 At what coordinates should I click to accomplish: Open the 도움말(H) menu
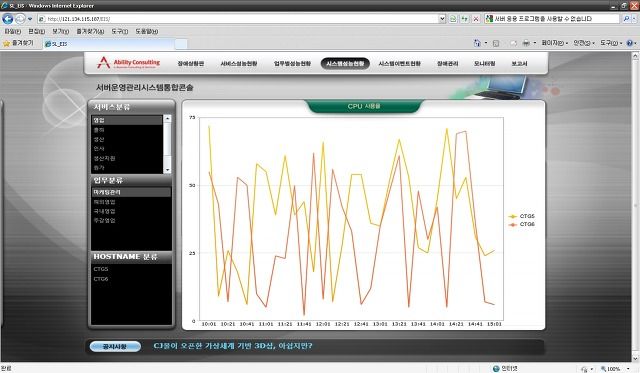147,31
